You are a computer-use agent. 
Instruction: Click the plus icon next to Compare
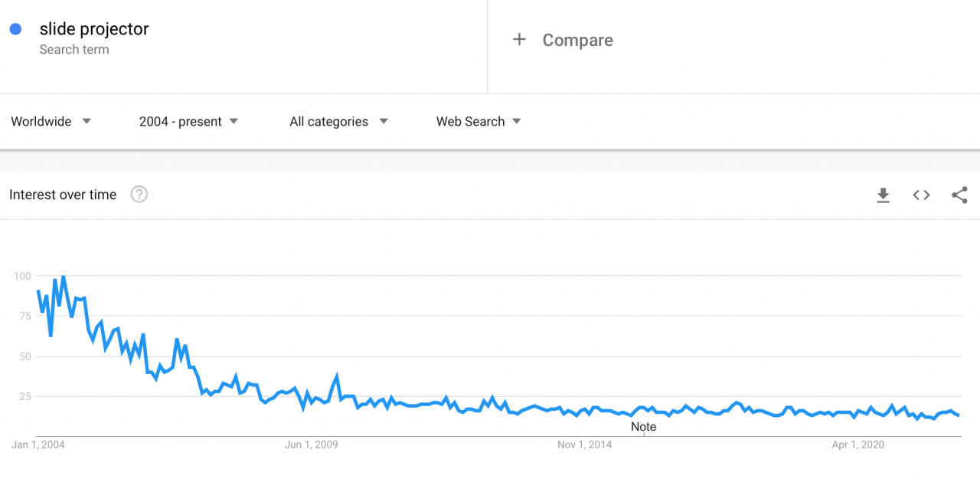pyautogui.click(x=519, y=39)
